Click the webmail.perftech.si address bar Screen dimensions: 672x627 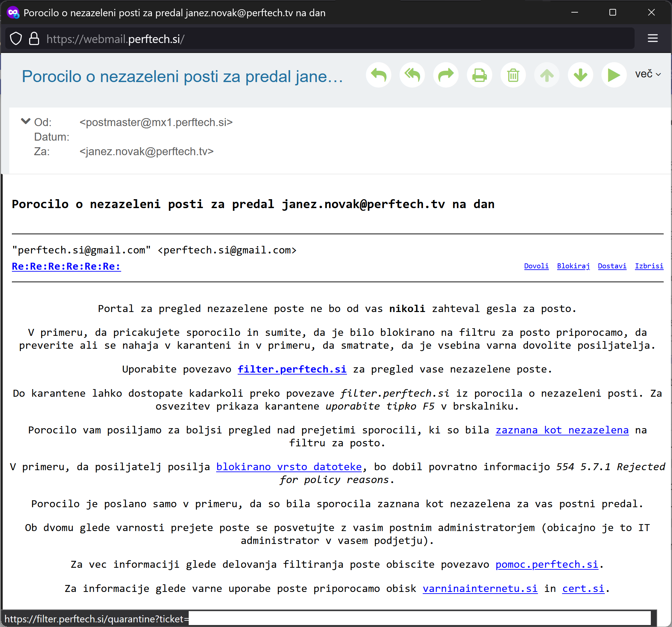[x=319, y=39]
